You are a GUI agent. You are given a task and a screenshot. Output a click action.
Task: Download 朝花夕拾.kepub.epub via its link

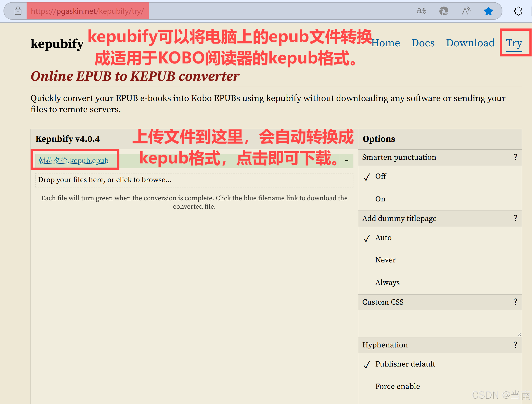(73, 160)
